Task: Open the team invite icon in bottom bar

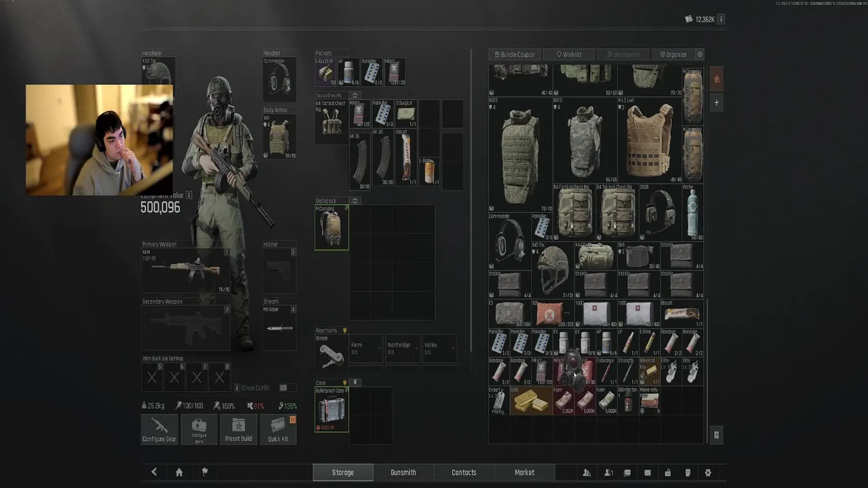Action: pos(587,472)
